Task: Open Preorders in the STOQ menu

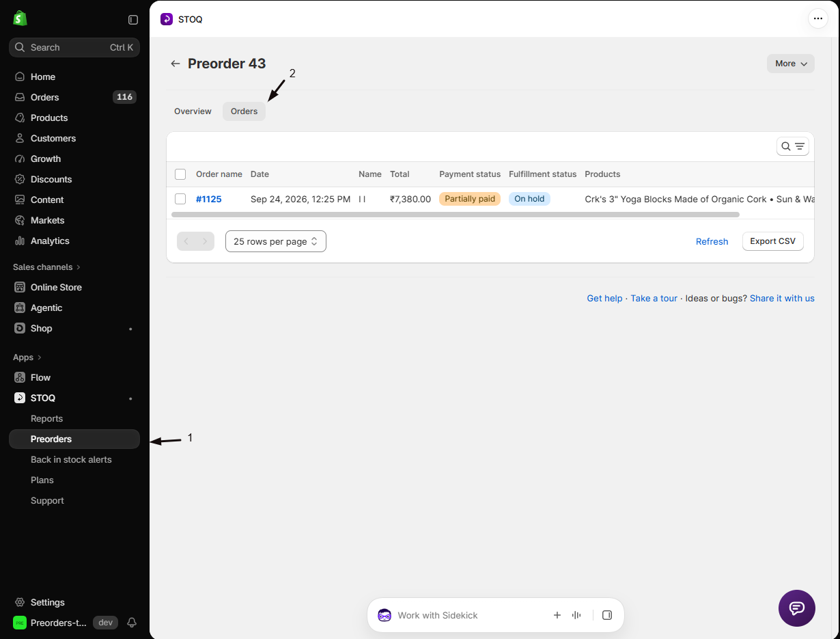Action: (74, 439)
